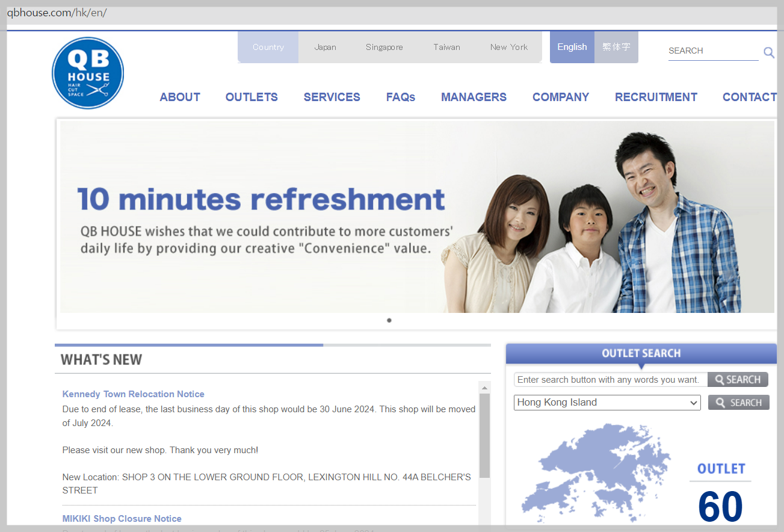The image size is (784, 532).
Task: Switch to the New York site
Action: click(509, 47)
